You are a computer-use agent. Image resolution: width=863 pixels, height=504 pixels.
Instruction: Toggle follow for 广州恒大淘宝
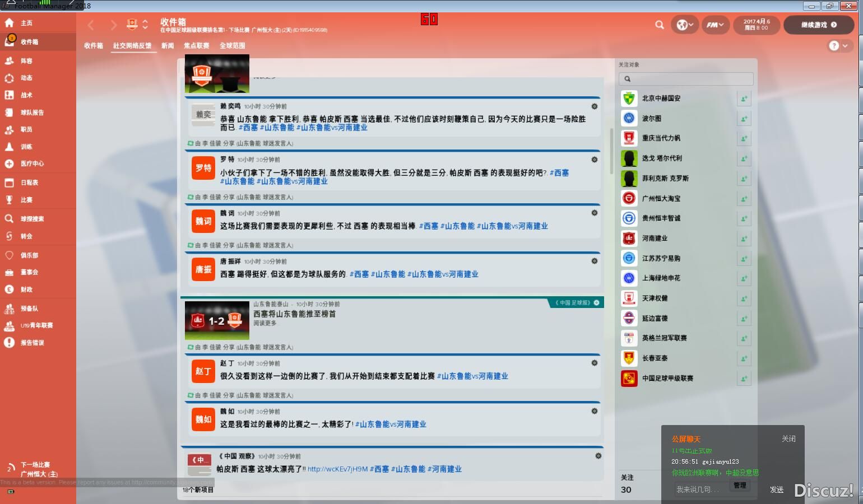[744, 198]
